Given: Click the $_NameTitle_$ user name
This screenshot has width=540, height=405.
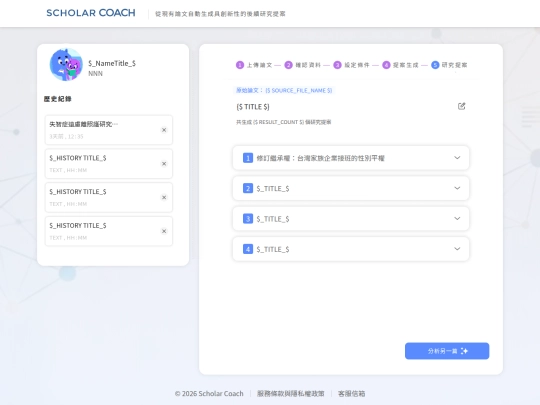Looking at the screenshot, I should pos(112,63).
